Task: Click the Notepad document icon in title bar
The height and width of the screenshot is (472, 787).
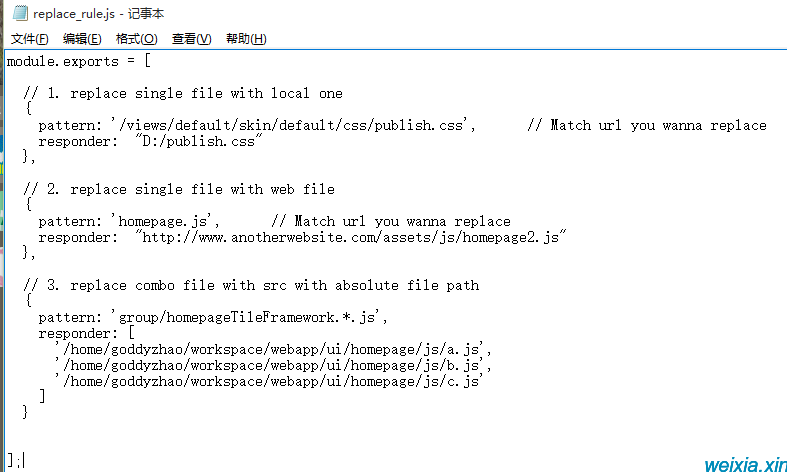Action: 20,13
